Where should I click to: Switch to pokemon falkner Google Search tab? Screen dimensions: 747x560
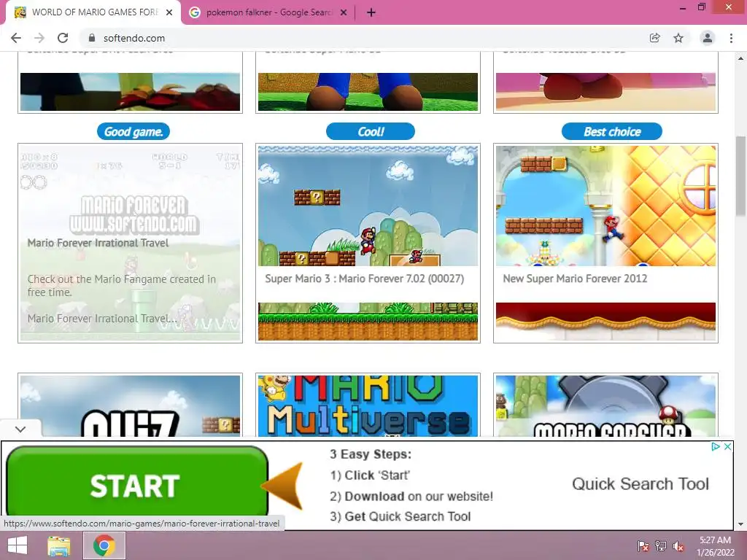tap(268, 12)
